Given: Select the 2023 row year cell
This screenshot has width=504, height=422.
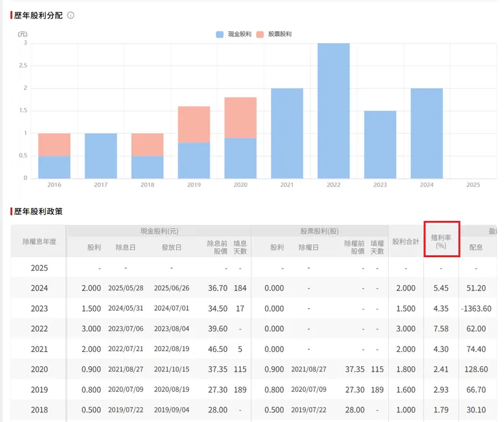Looking at the screenshot, I should tap(40, 308).
